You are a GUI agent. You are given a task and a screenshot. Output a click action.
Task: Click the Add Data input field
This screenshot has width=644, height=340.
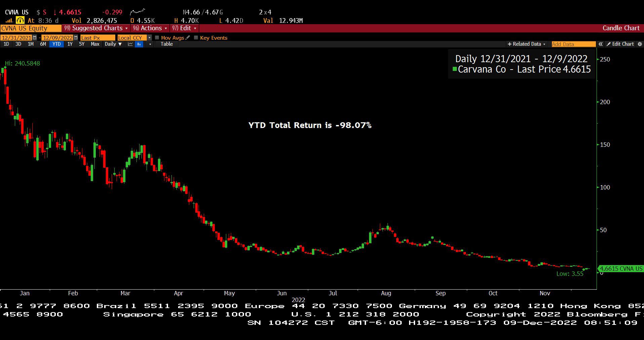tap(573, 44)
